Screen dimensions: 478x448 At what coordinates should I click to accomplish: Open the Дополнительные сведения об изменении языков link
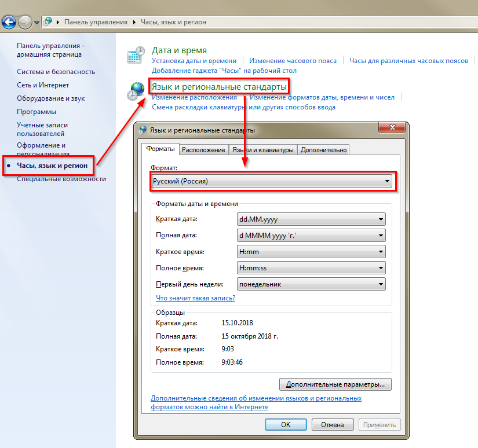click(256, 403)
